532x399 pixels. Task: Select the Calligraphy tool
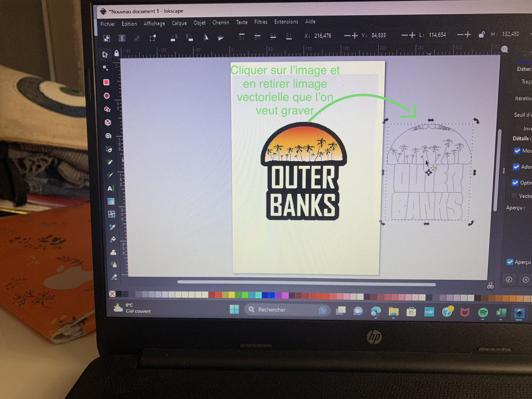(x=110, y=175)
